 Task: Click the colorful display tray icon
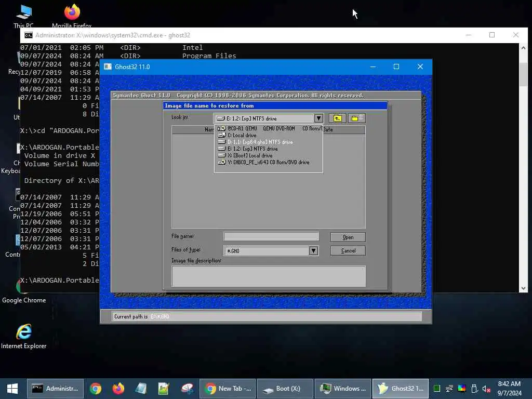pos(461,389)
